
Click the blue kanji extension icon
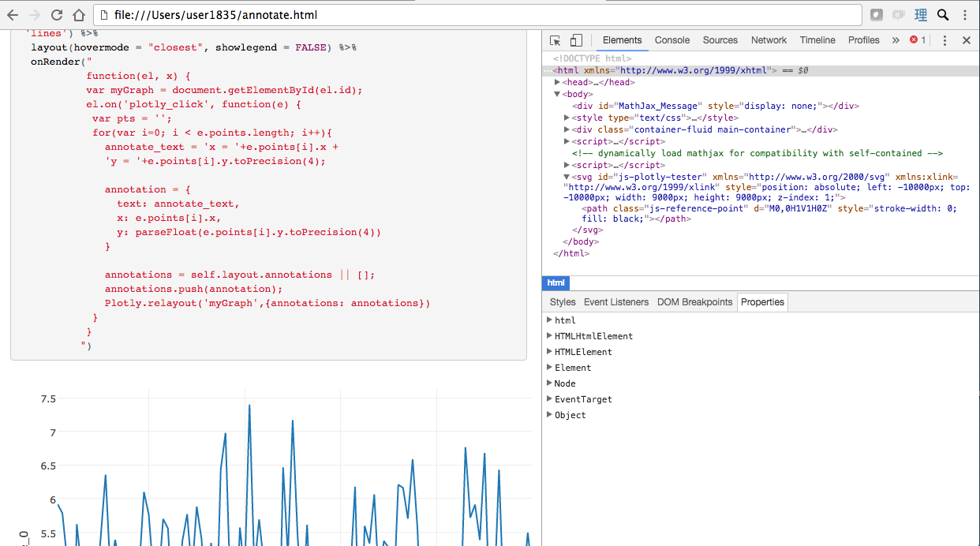[x=920, y=15]
